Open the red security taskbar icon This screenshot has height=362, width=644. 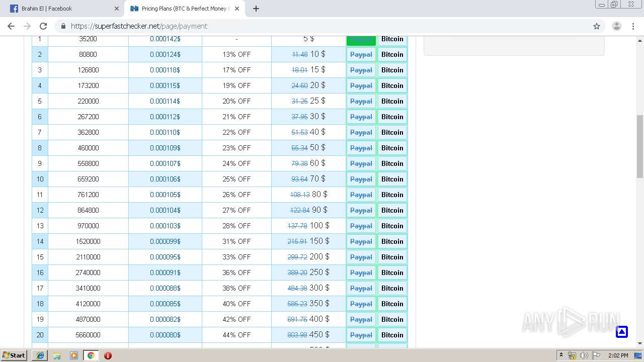pyautogui.click(x=108, y=355)
